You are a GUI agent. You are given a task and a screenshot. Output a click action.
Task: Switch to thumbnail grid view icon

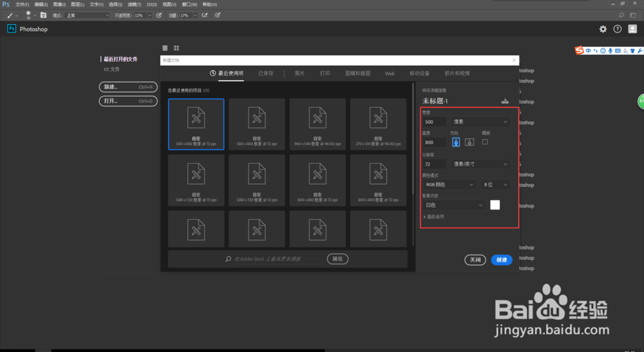tap(176, 48)
